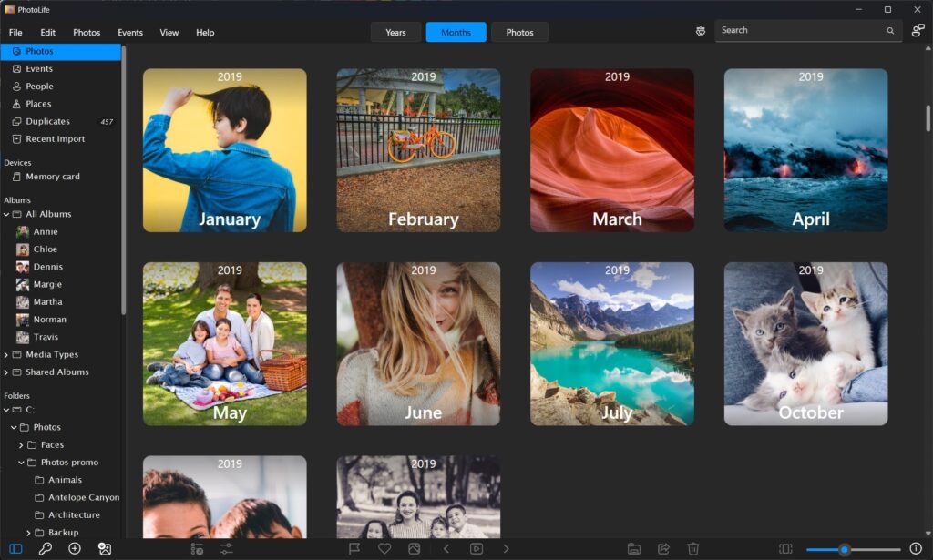
Task: Open Recent Import in the sidebar
Action: 60,139
